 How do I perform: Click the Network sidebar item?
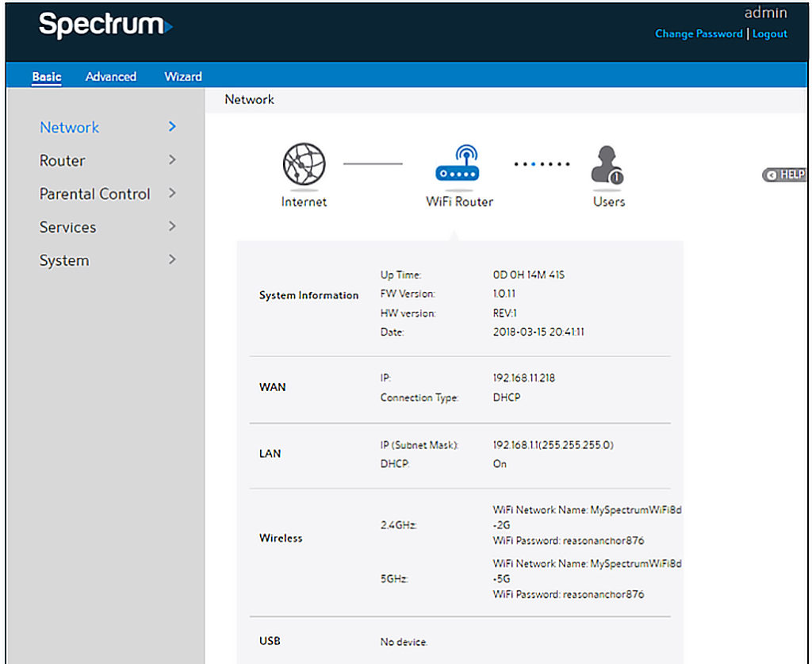tap(69, 127)
